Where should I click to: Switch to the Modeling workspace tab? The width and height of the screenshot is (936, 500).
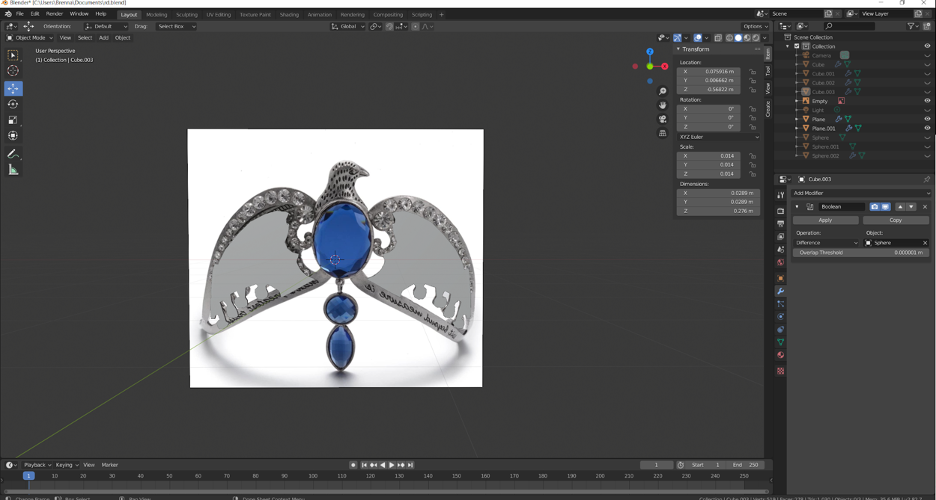click(x=156, y=14)
